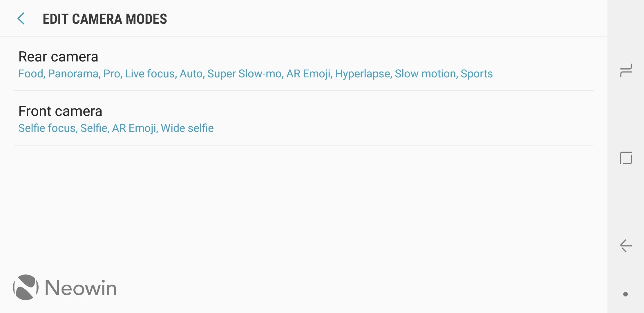Tap the Home rounded-square navigation icon

coord(626,158)
